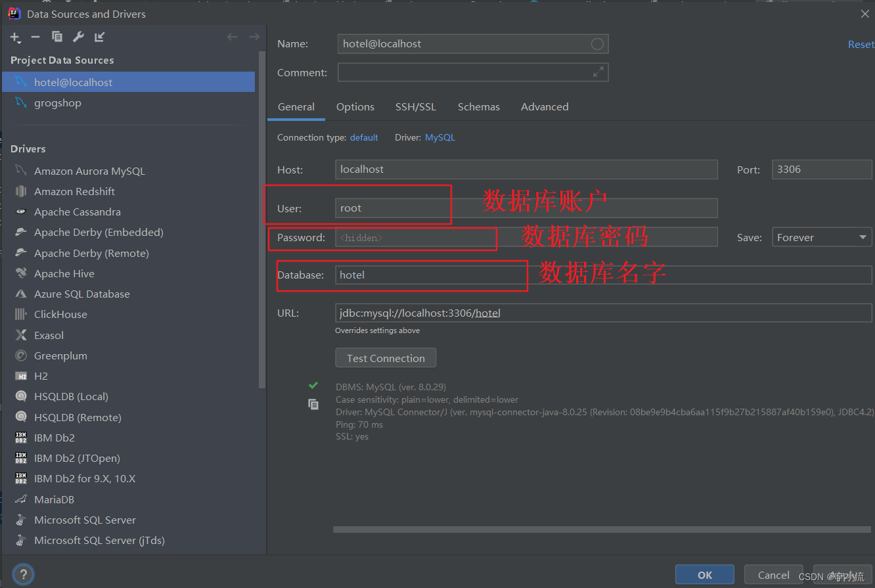Remove selected data source with minus icon
This screenshot has width=875, height=588.
35,37
